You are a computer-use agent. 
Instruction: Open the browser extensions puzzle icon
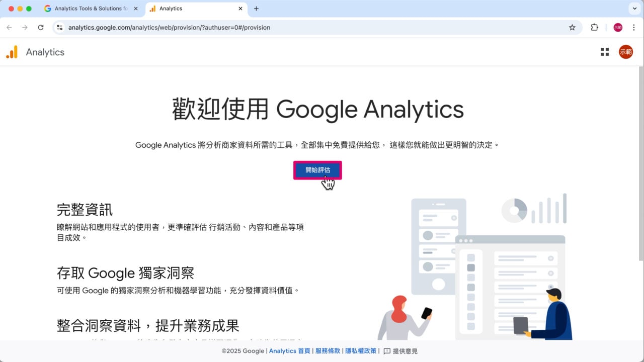(594, 28)
